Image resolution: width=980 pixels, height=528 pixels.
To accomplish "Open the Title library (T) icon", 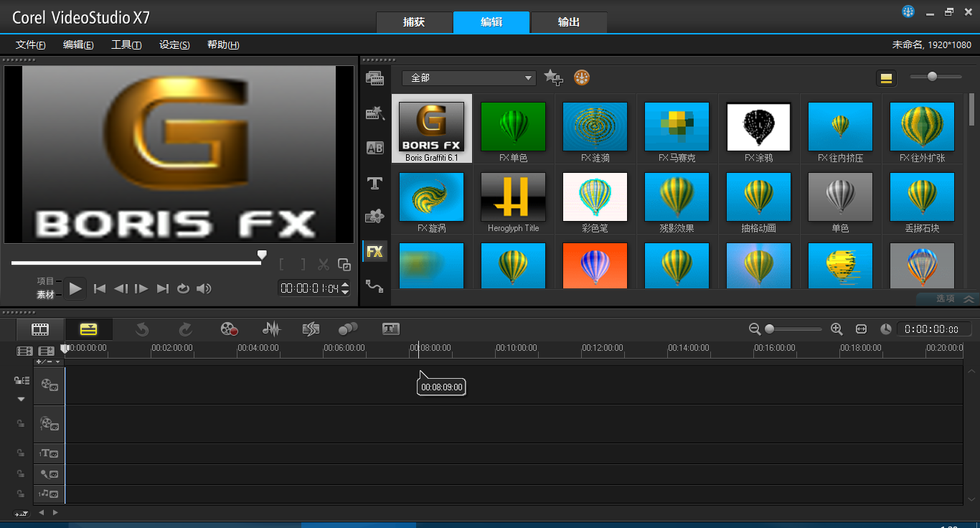I will click(x=374, y=184).
